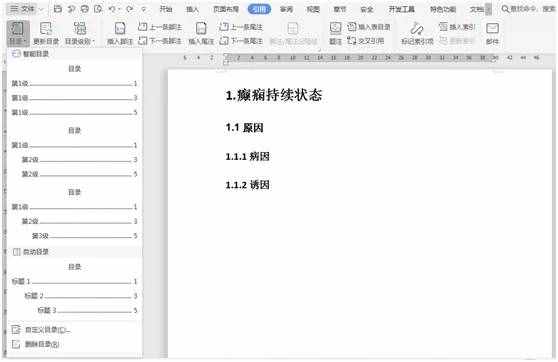The width and height of the screenshot is (558, 362).
Task: Click heading 1.癫痫持续状态 in the document
Action: click(x=274, y=95)
